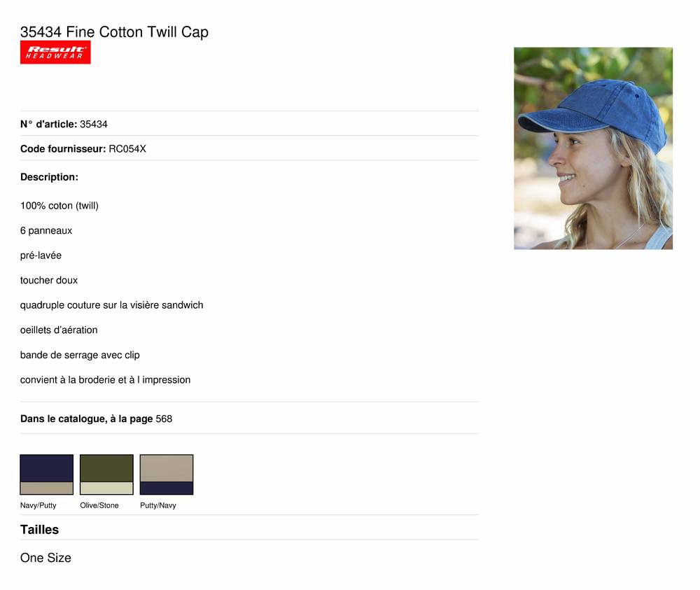Viewport: 700px width, 590px height.
Task: Click the Olive/Stone color label
Action: pyautogui.click(x=99, y=505)
